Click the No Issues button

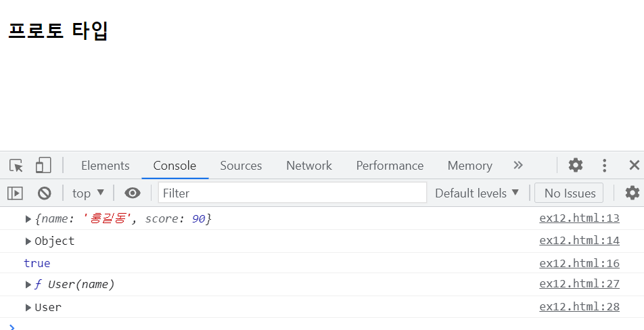click(569, 193)
